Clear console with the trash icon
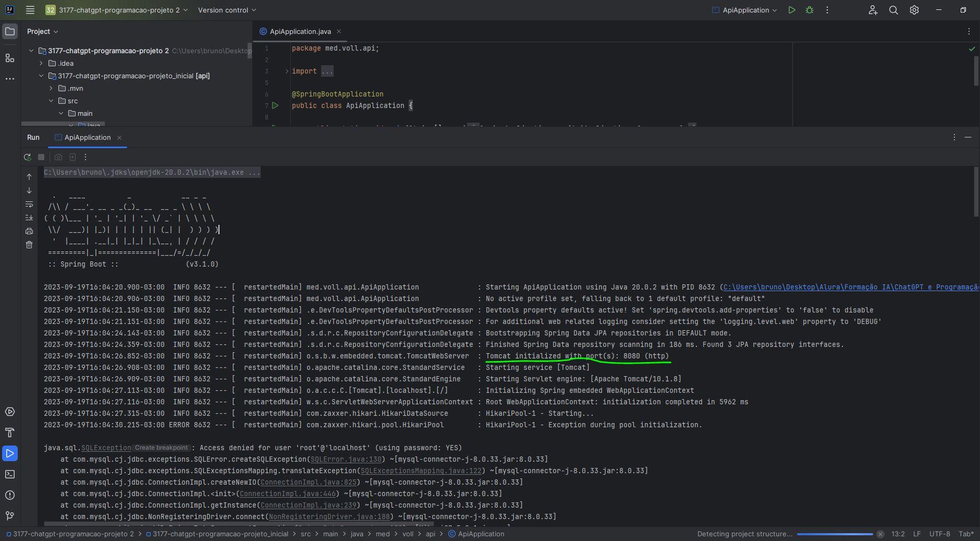980x541 pixels. click(29, 245)
